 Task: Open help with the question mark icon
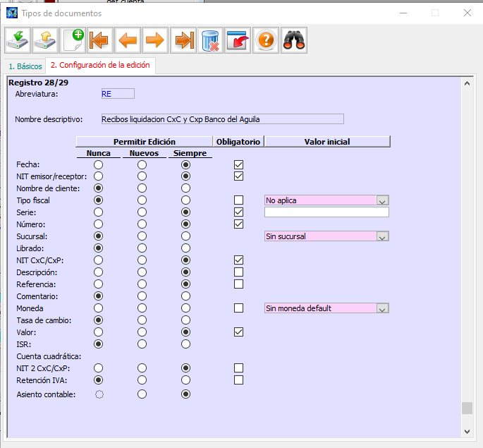coord(266,40)
